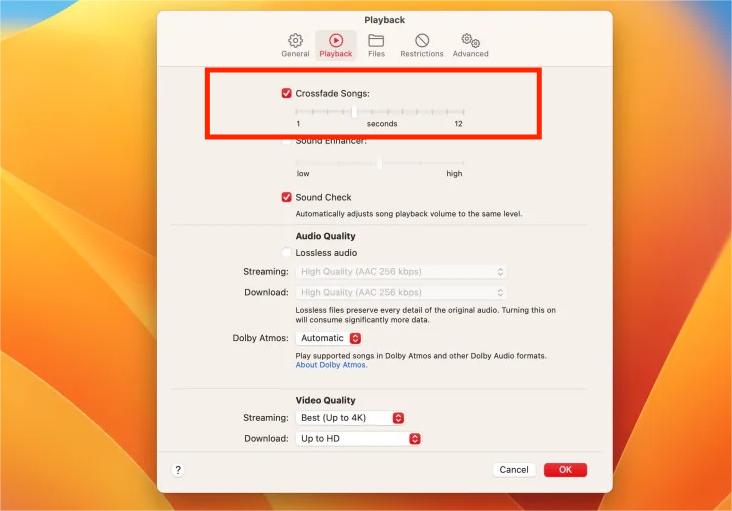Open Audio Quality Download AAC dropdown
This screenshot has height=511, width=732.
point(401,293)
